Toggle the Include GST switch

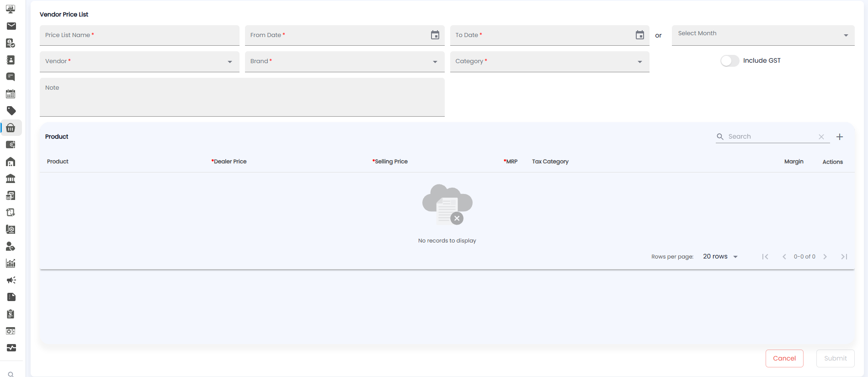[x=730, y=61]
